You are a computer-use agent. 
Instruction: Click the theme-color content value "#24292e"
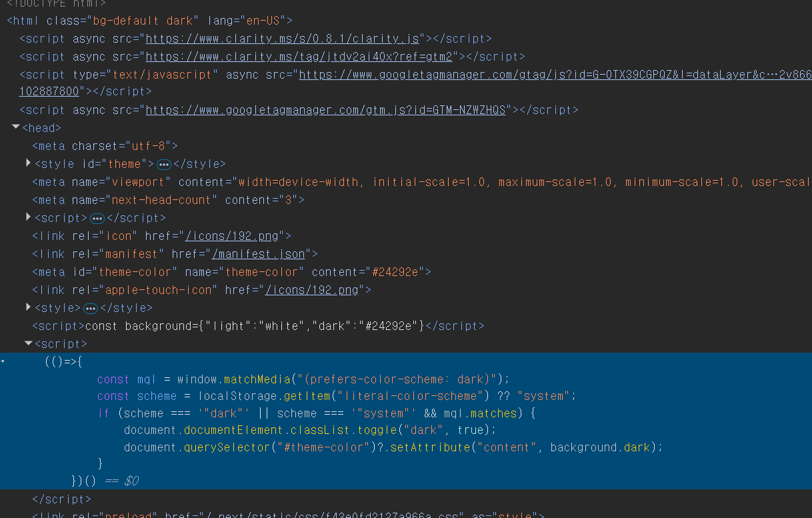395,272
